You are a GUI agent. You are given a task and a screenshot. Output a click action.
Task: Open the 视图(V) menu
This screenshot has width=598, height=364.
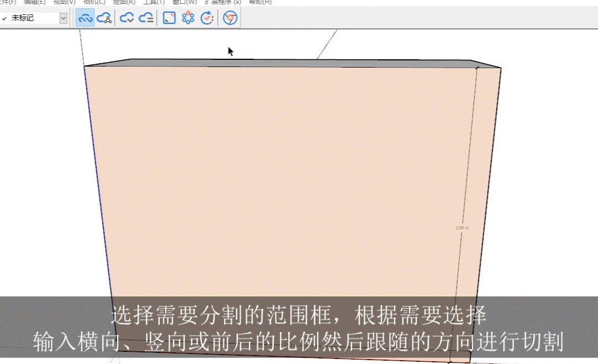64,2
